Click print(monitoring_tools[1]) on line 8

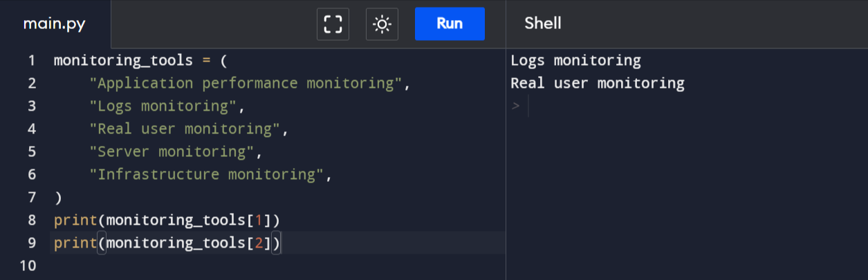[x=167, y=220]
